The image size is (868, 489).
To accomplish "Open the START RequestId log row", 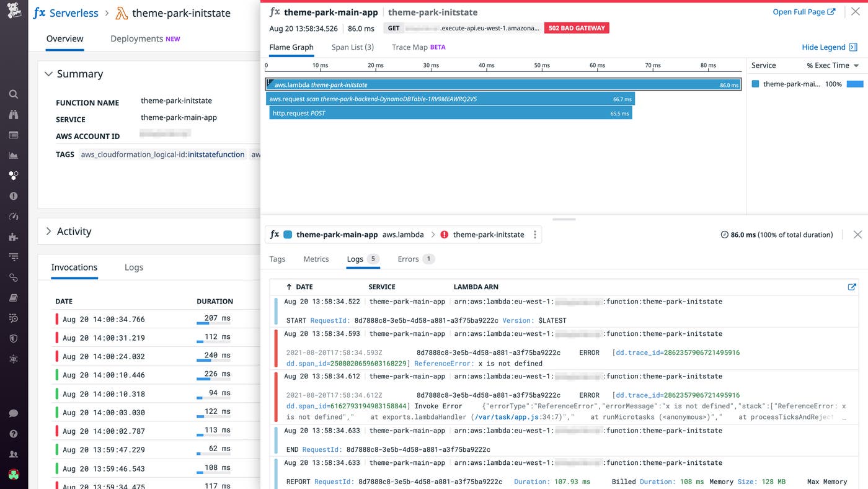I will click(564, 311).
